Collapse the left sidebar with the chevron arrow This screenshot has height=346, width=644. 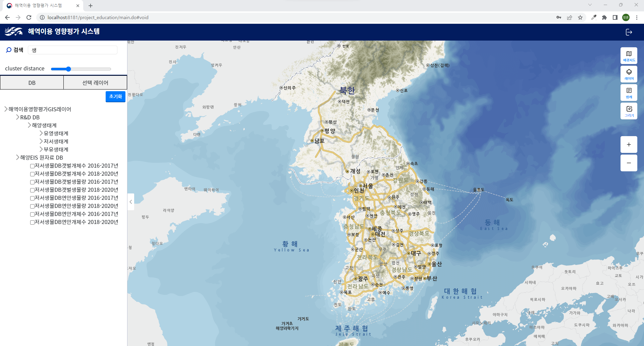131,201
